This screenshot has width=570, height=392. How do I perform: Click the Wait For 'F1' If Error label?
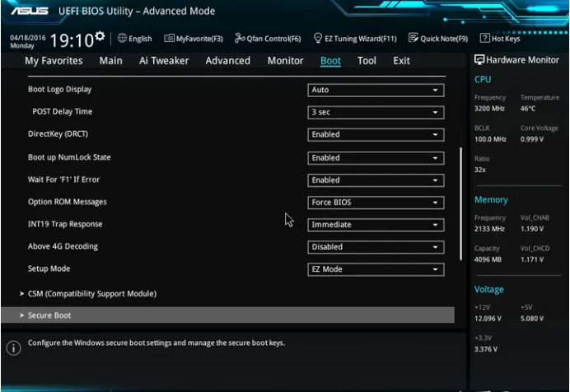click(x=63, y=180)
